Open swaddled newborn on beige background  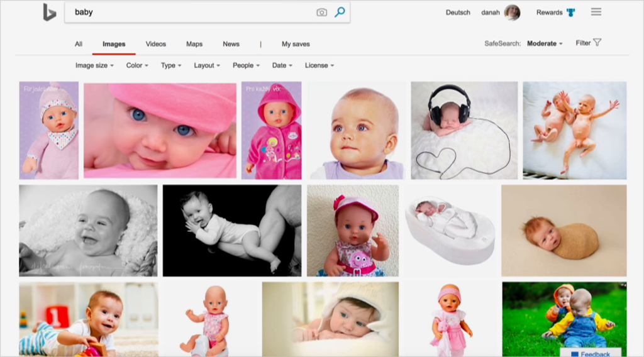click(564, 230)
